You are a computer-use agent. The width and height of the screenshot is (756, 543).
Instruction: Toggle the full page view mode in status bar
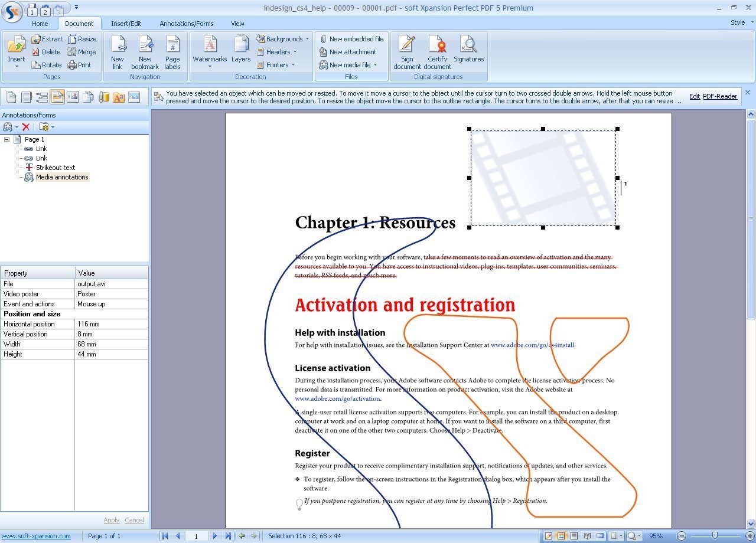[599, 536]
